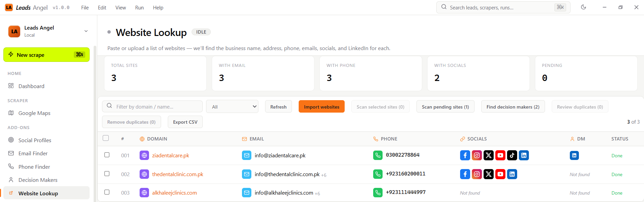This screenshot has width=644, height=202.
Task: Open the Edit menu
Action: (x=102, y=7)
